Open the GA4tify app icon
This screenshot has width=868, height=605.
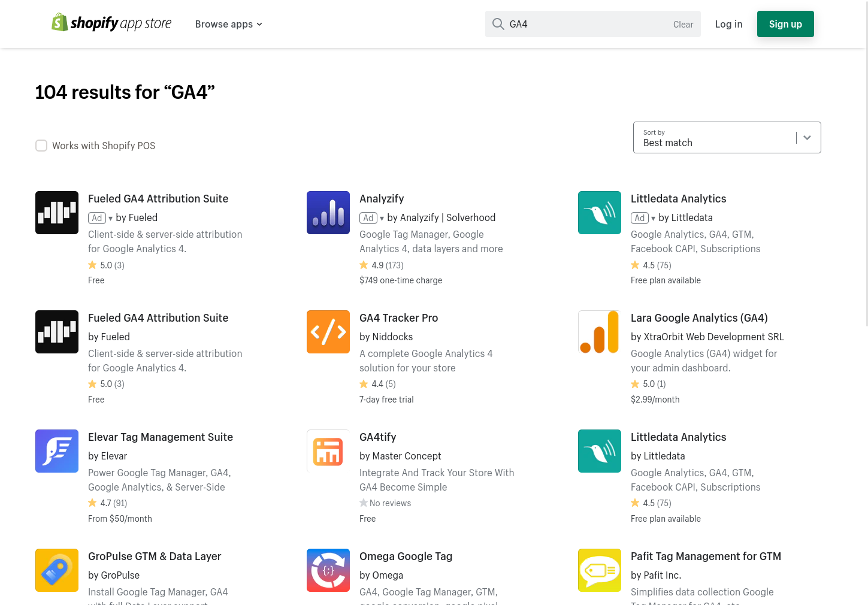coord(328,451)
